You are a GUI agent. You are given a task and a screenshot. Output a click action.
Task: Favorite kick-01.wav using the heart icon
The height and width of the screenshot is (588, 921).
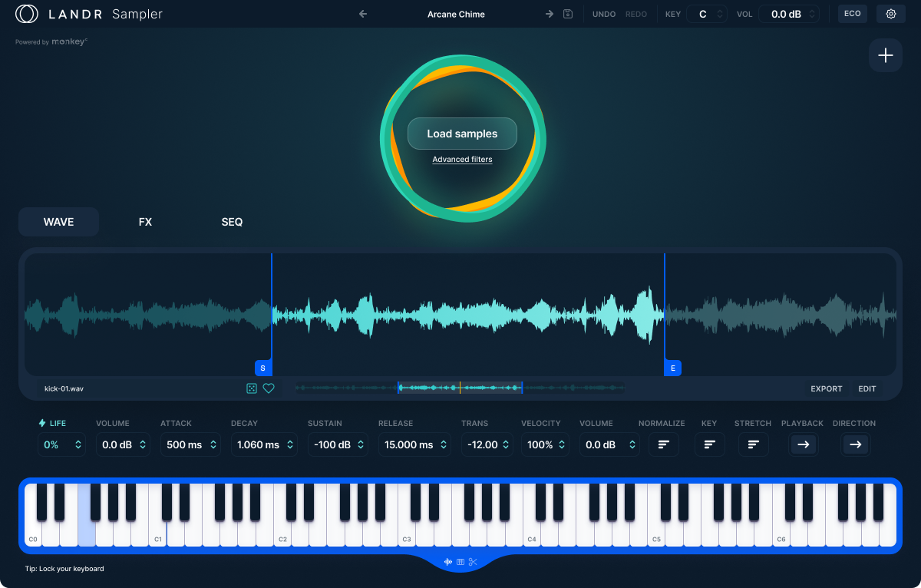tap(269, 388)
